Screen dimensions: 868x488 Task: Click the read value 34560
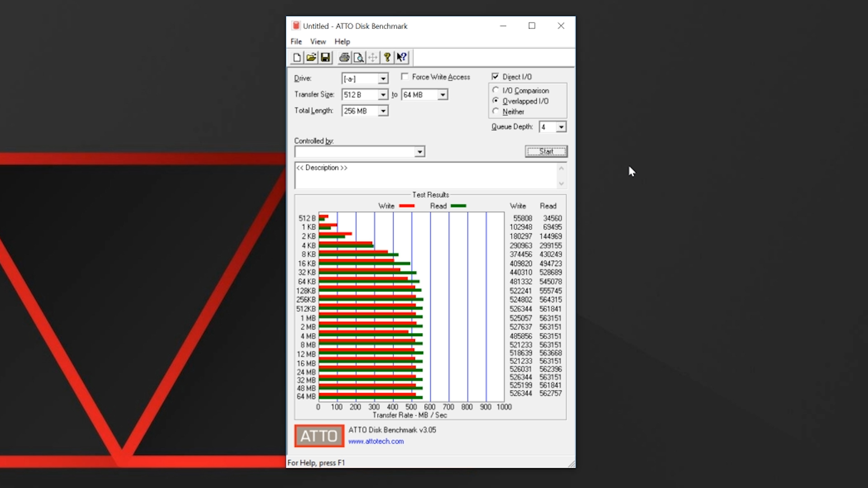point(552,218)
